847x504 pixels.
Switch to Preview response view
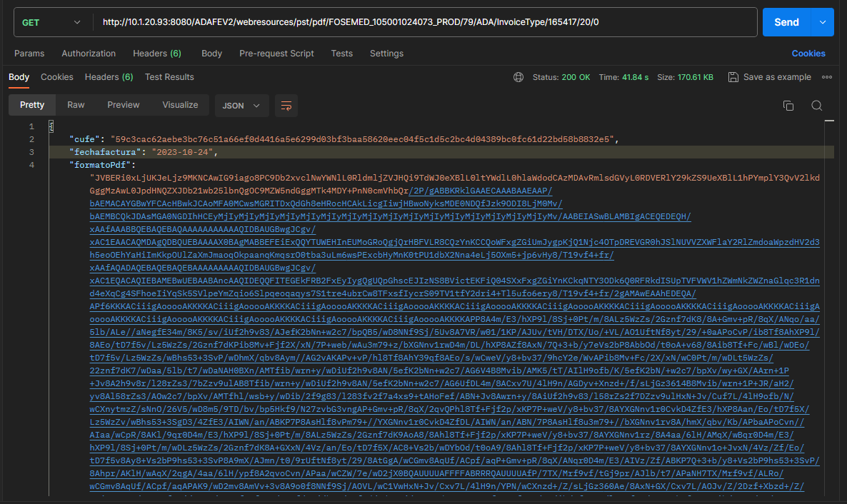coord(124,105)
